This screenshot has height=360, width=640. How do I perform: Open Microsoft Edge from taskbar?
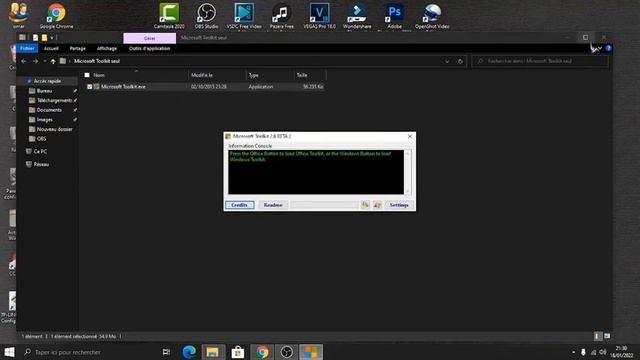189,352
